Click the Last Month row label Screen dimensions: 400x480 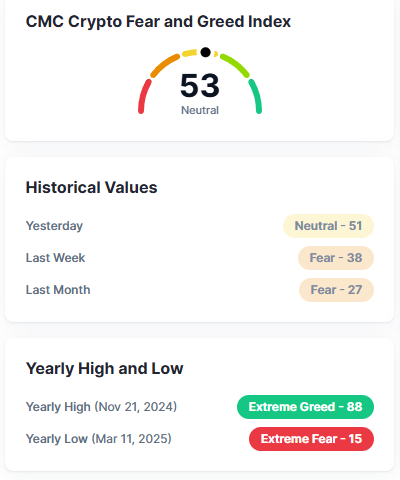click(x=58, y=290)
